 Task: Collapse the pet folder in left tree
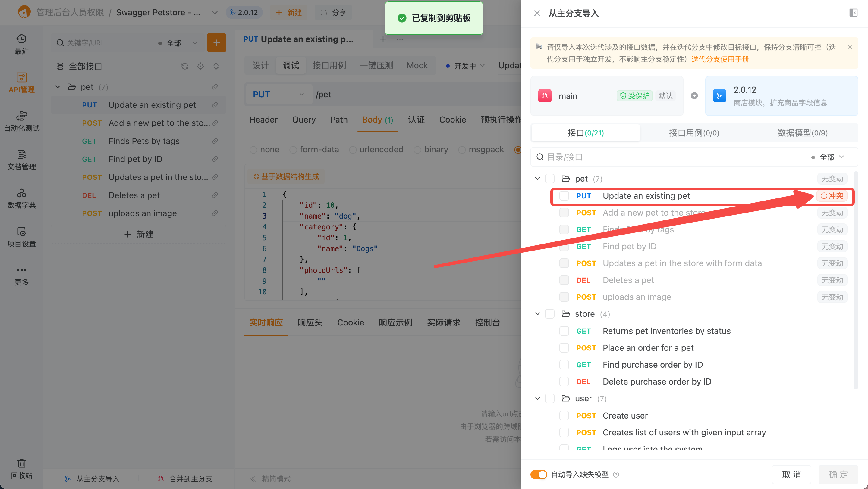tap(58, 87)
